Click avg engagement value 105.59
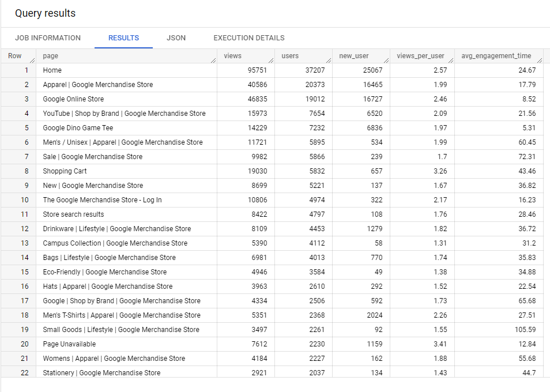Screen dimensions: 550x392 pyautogui.click(x=525, y=330)
